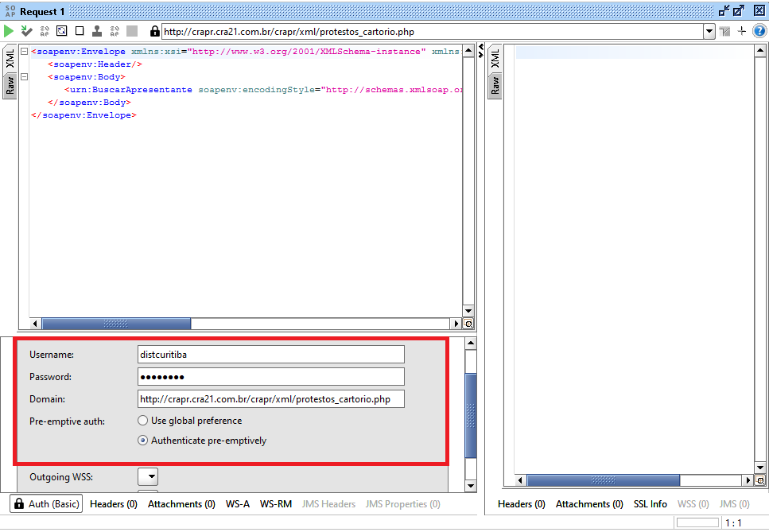Click the request editor scroll-down arrow
Viewport: 769px width, 532px height.
tap(468, 311)
